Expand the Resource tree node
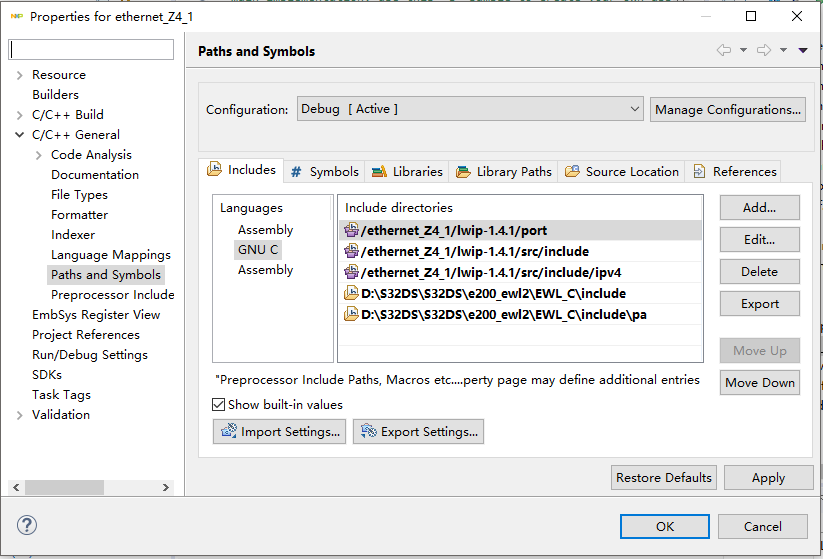The height and width of the screenshot is (559, 823). pos(20,75)
